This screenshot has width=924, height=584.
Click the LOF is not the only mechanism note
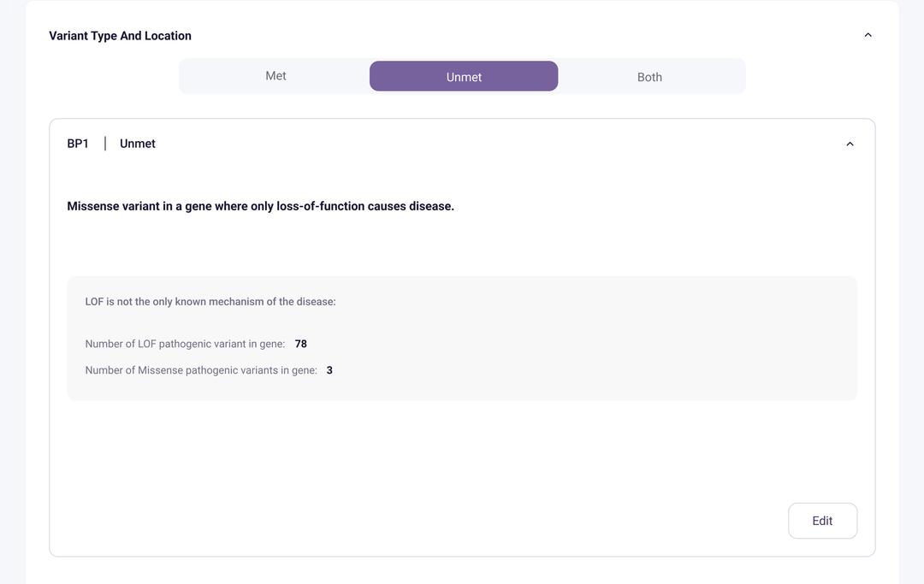tap(210, 302)
